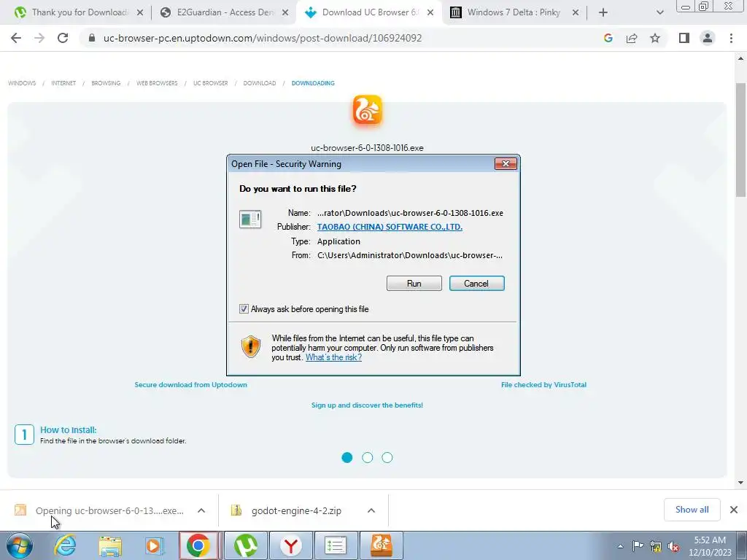Click Secure download from Uptodown link
This screenshot has width=747, height=560.
[x=190, y=385]
